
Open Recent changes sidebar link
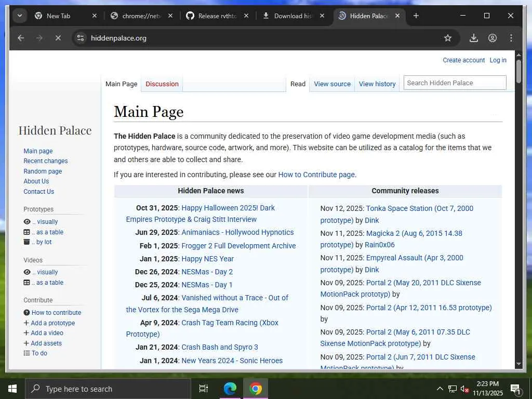coord(46,161)
